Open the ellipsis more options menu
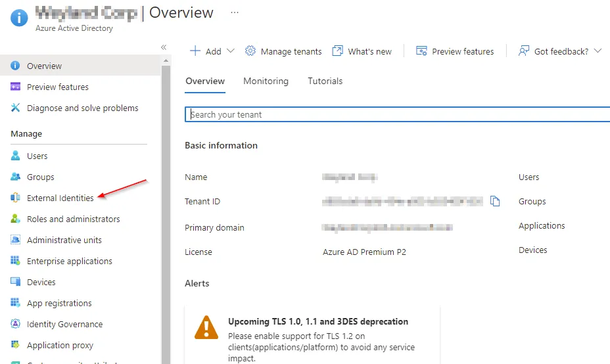Screen dimensions: 610x364 click(x=234, y=12)
